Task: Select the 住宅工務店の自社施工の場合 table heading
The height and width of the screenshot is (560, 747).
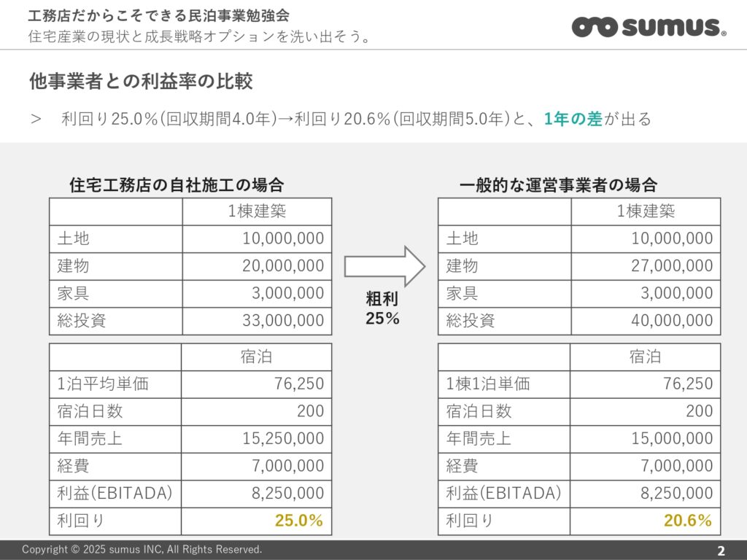Action: [177, 184]
